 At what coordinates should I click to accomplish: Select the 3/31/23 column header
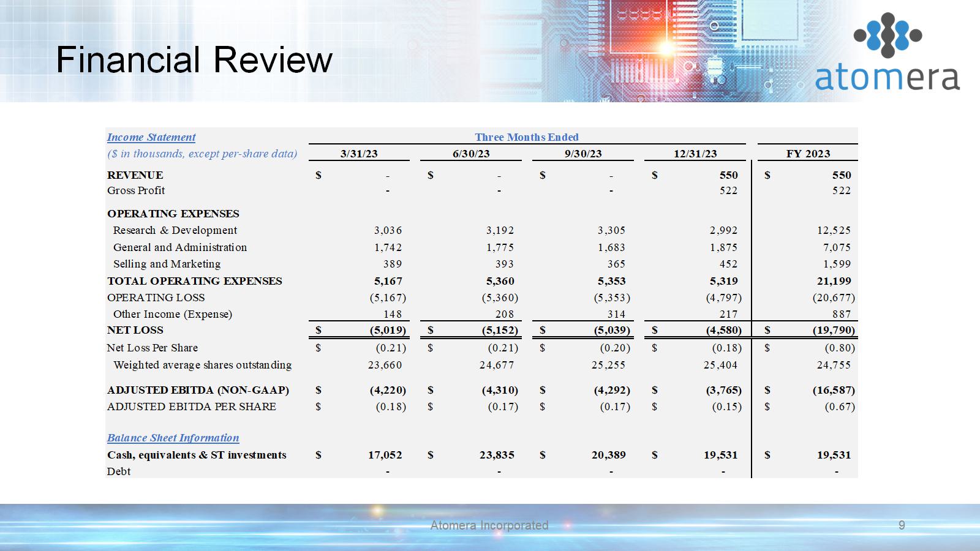359,154
